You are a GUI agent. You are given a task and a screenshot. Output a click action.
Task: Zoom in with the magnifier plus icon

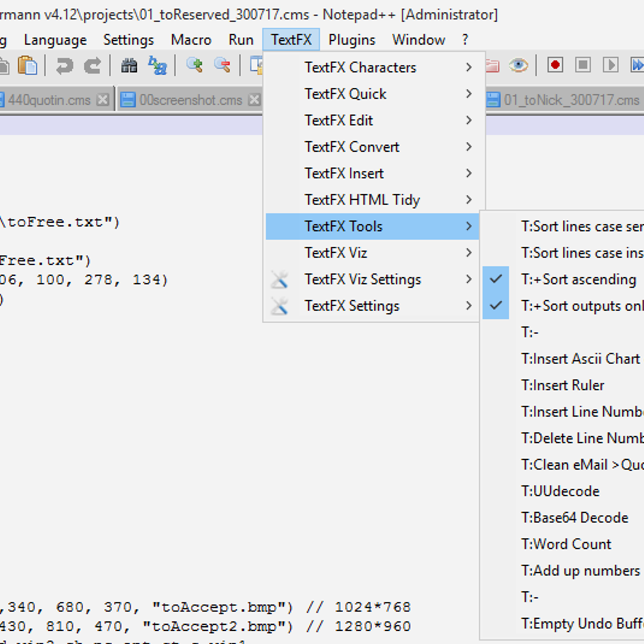point(194,65)
